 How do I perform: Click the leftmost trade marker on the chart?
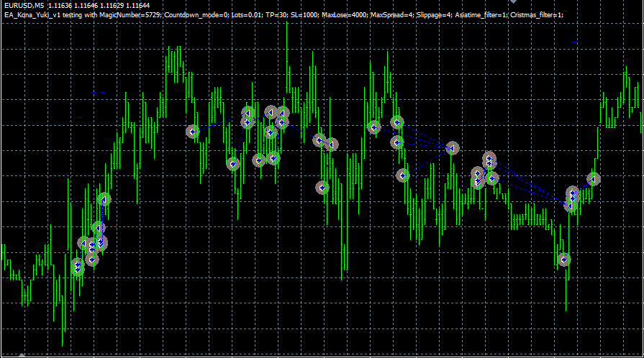[78, 267]
